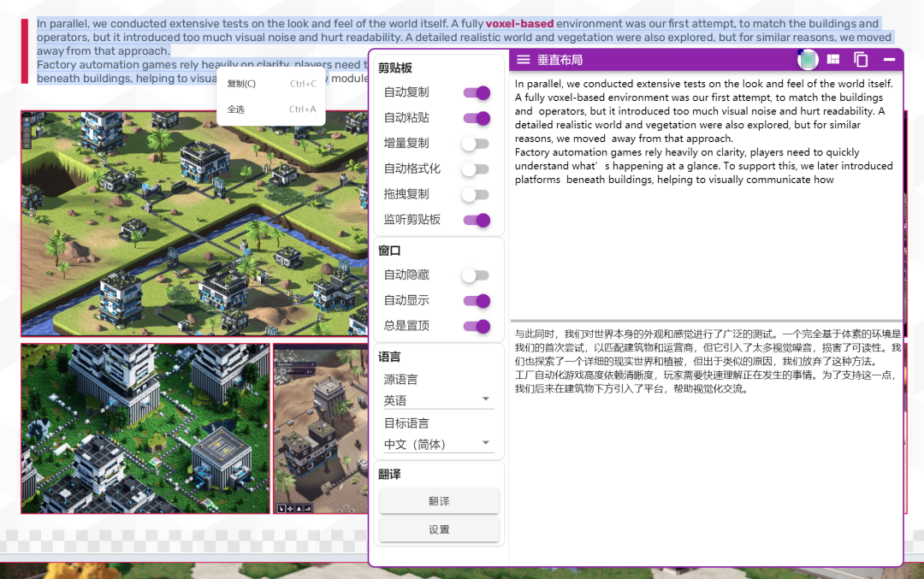The image size is (924, 579).
Task: Open the desert building image on webpage
Action: tap(321, 428)
